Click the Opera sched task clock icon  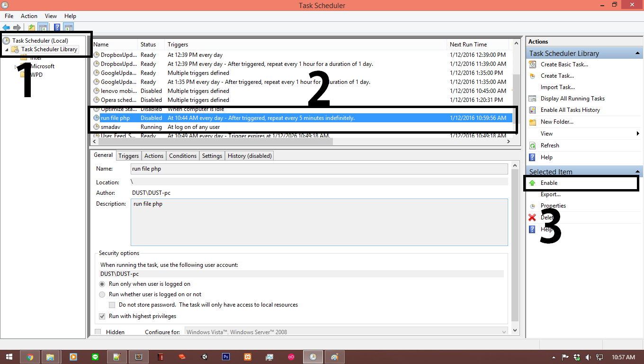pos(97,100)
